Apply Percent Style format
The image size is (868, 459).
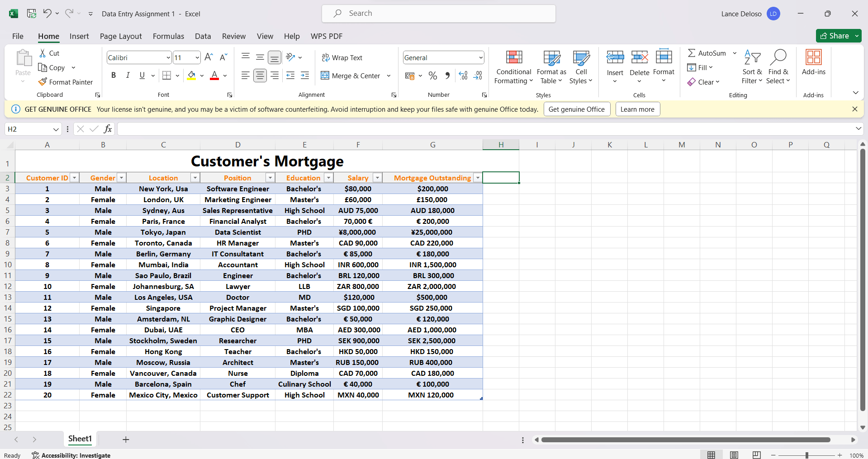coord(433,76)
